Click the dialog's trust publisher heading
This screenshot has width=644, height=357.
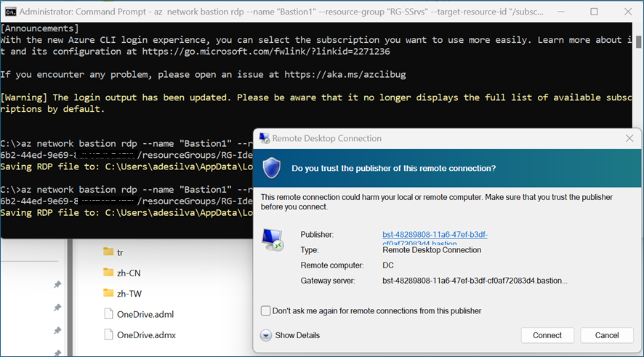[x=393, y=168]
